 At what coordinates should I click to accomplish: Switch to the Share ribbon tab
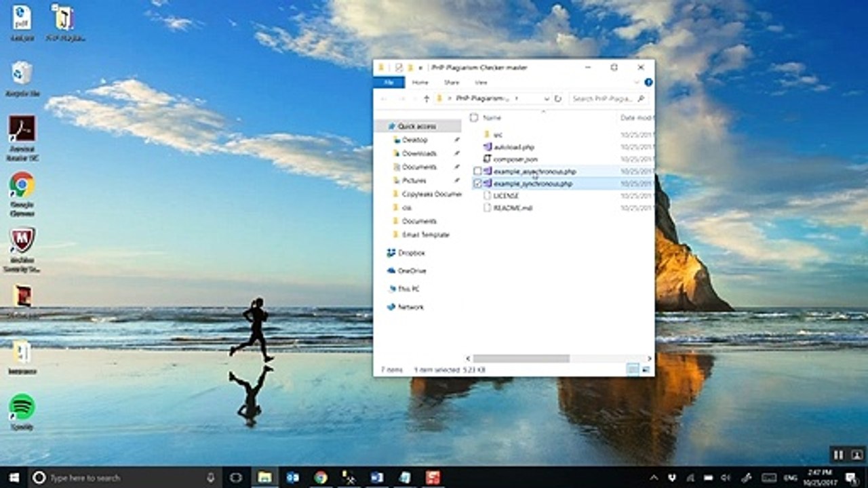[x=452, y=82]
